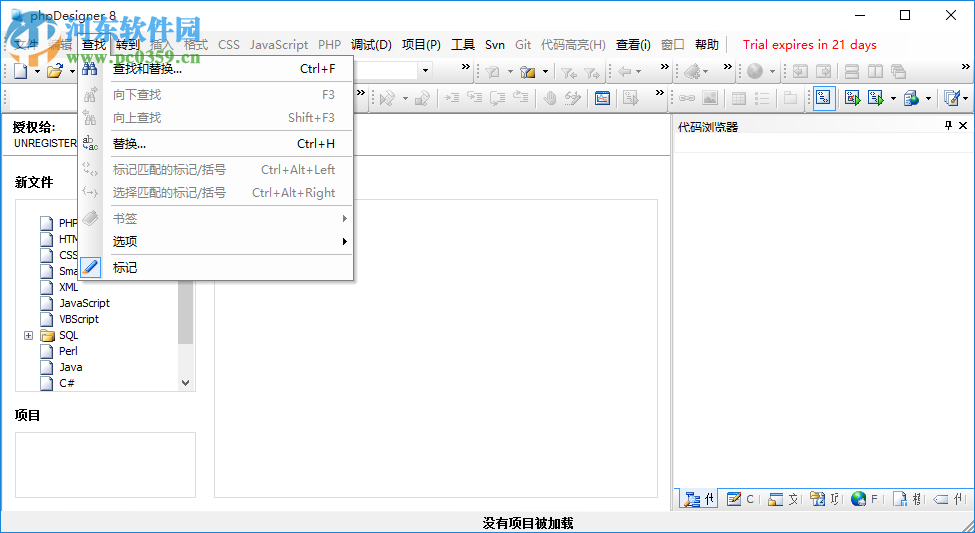Screen dimensions: 975x533
Task: Click the pages with brush toolbar icon
Action: point(951,98)
